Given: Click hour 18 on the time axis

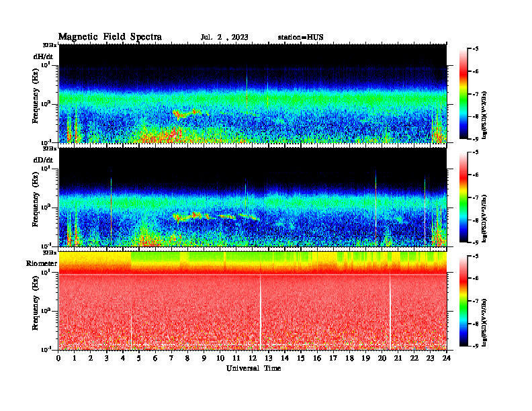Looking at the screenshot, I should 349,359.
